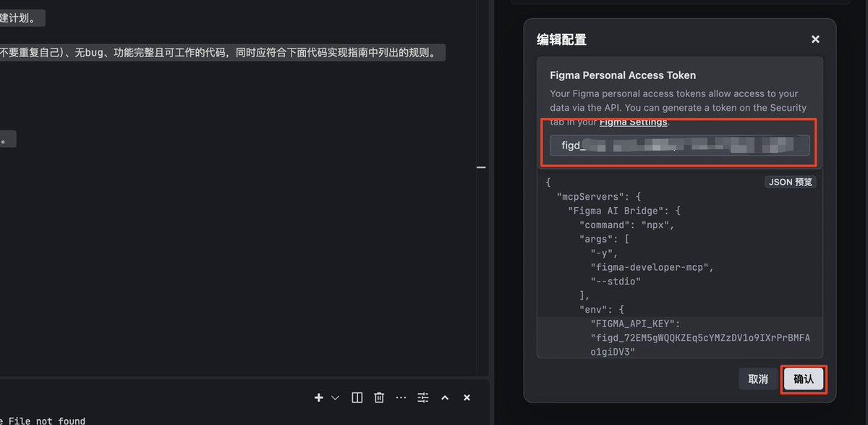The image size is (868, 425).
Task: Open the Figma Settings link
Action: pyautogui.click(x=634, y=122)
